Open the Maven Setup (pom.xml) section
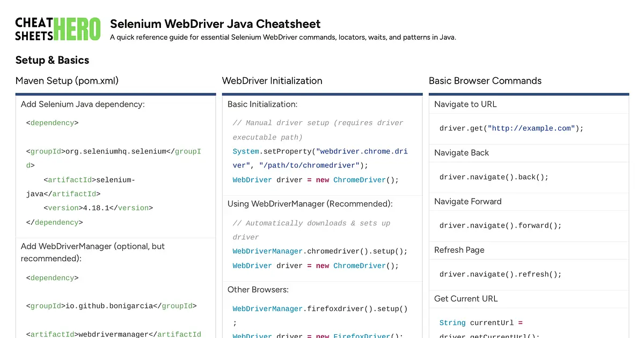This screenshot has height=338, width=644. [x=67, y=81]
